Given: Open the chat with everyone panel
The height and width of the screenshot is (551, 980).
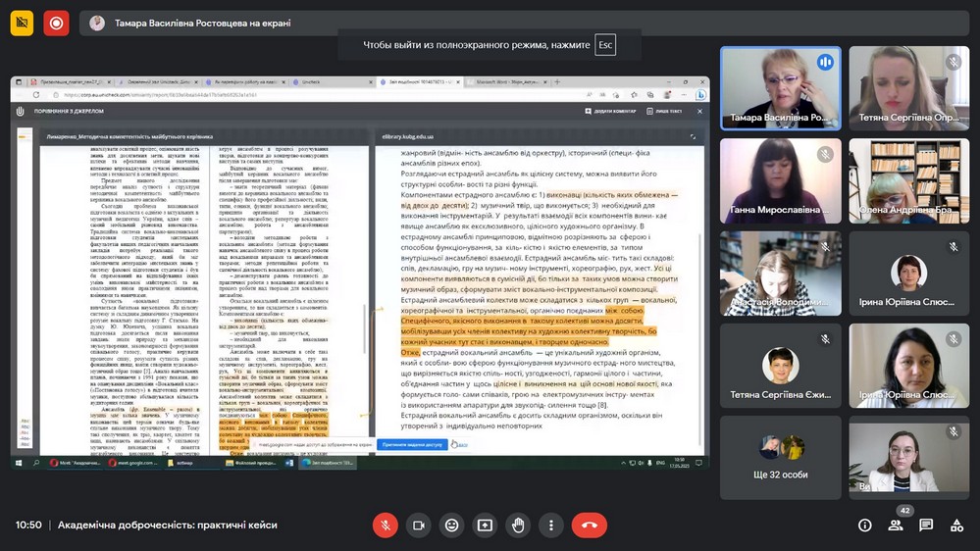Looking at the screenshot, I should (x=926, y=526).
